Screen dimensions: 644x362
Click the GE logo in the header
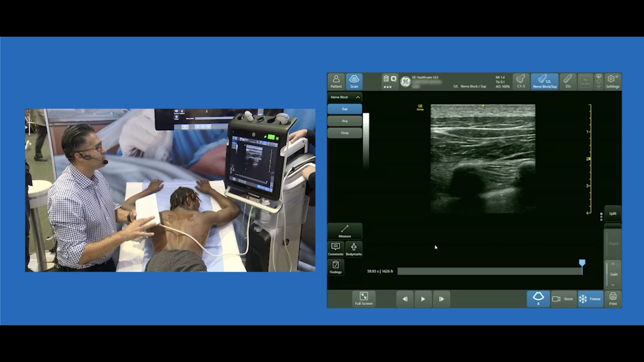[405, 81]
